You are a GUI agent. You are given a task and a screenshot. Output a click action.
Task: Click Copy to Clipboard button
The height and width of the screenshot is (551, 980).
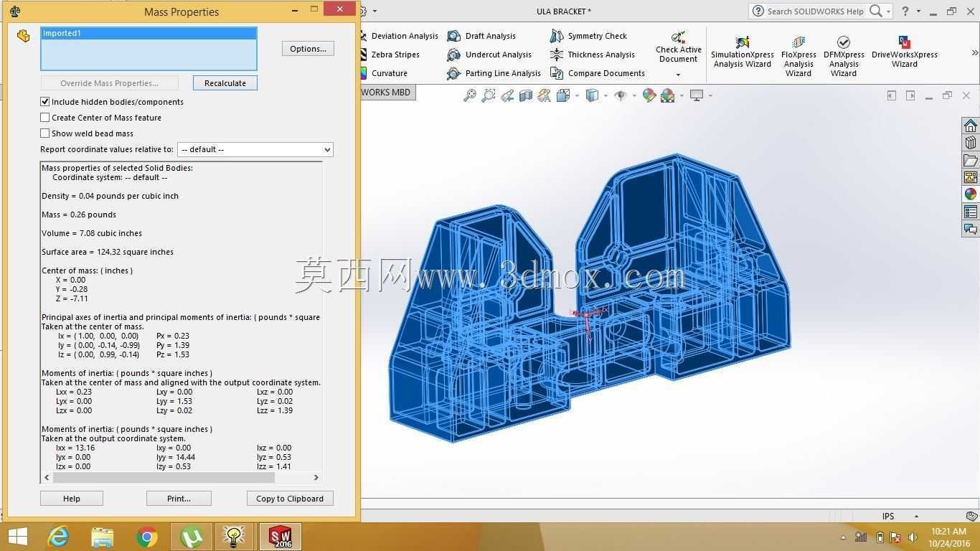pos(290,499)
